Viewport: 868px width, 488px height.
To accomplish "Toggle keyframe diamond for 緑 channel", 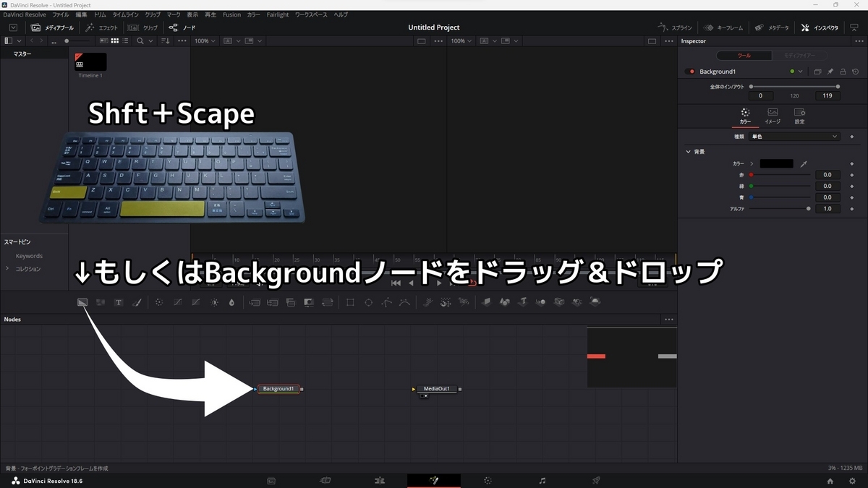I will (x=852, y=187).
